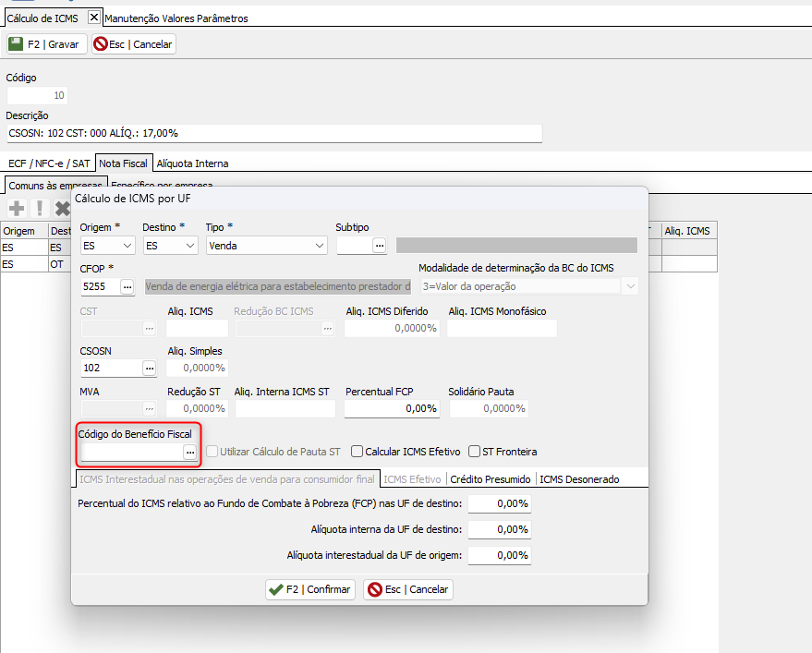Click F2 | Gravar save button
The height and width of the screenshot is (653, 812).
coord(47,44)
